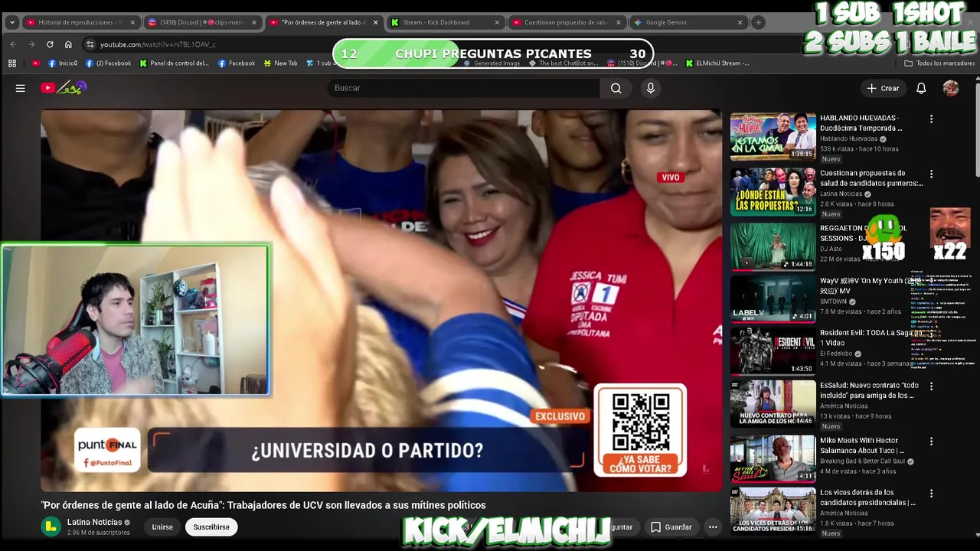Open ELMichiJ Stream bookmark
Screen dimensions: 980x551
click(717, 64)
